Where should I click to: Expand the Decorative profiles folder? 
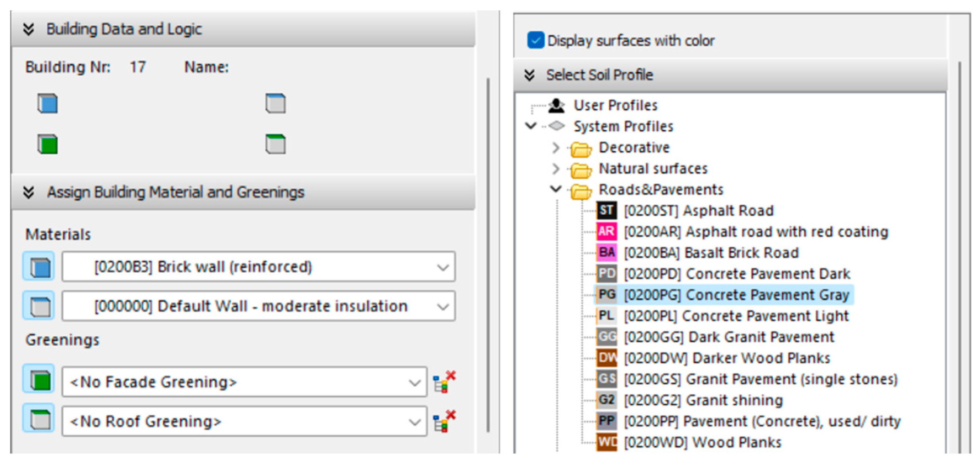(x=555, y=147)
